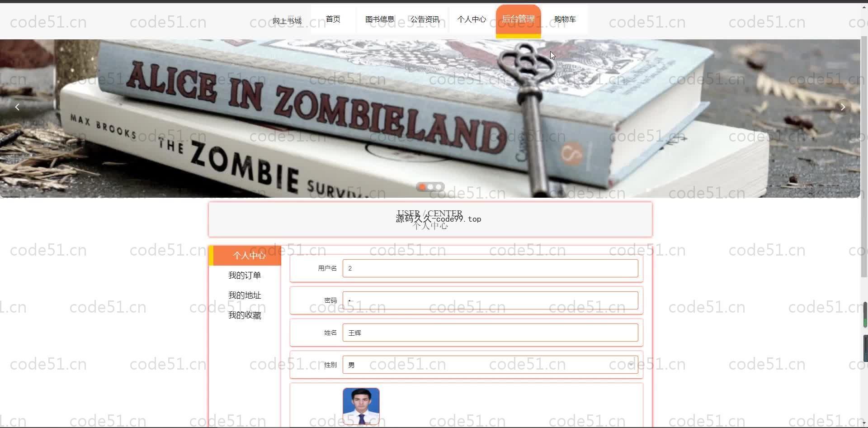Click the 用户名 username input field
Screen dimensions: 868x428
490,268
